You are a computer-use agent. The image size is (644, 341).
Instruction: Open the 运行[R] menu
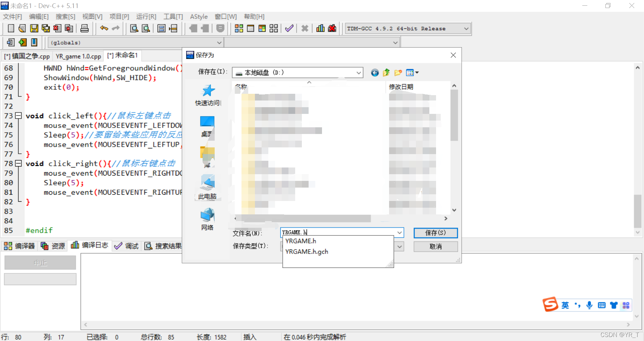pos(146,17)
